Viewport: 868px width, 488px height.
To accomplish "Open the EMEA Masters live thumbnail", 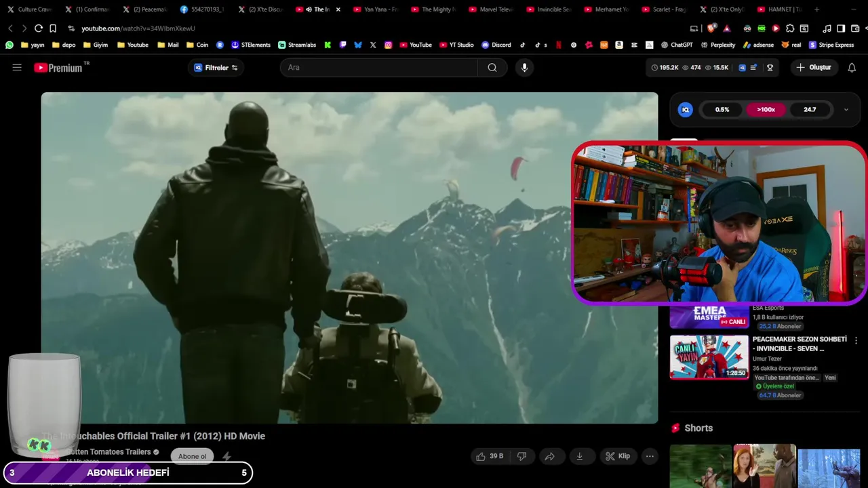I will (709, 316).
